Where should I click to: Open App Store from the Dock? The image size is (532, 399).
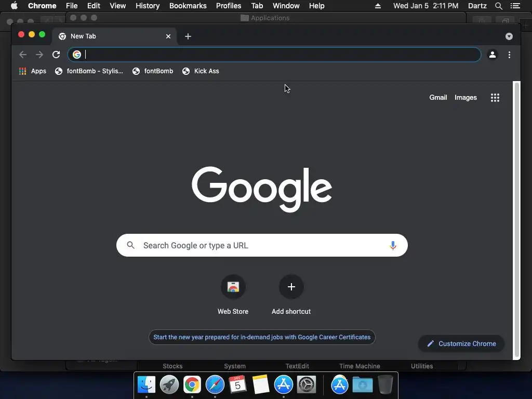(x=283, y=384)
